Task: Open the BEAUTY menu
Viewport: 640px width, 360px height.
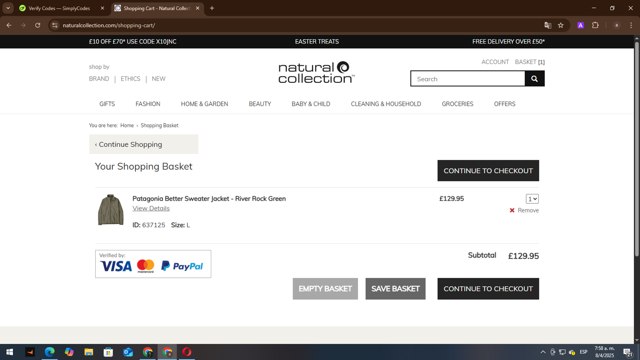Action: pos(260,104)
